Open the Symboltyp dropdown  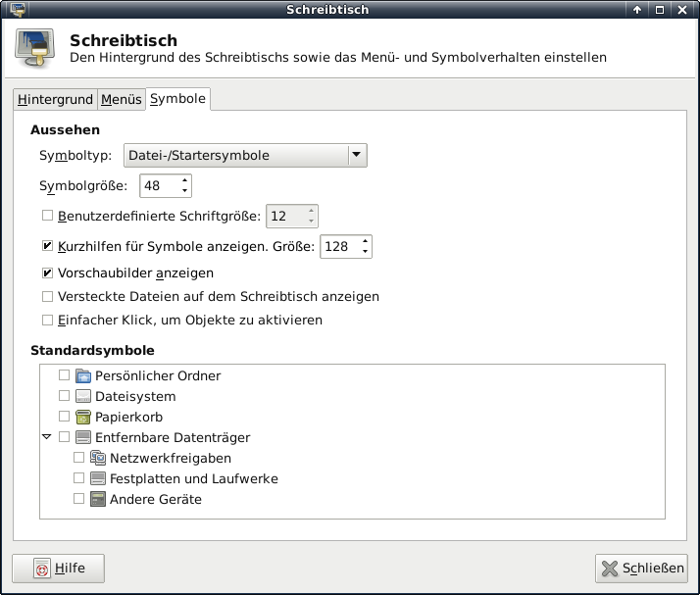(357, 155)
